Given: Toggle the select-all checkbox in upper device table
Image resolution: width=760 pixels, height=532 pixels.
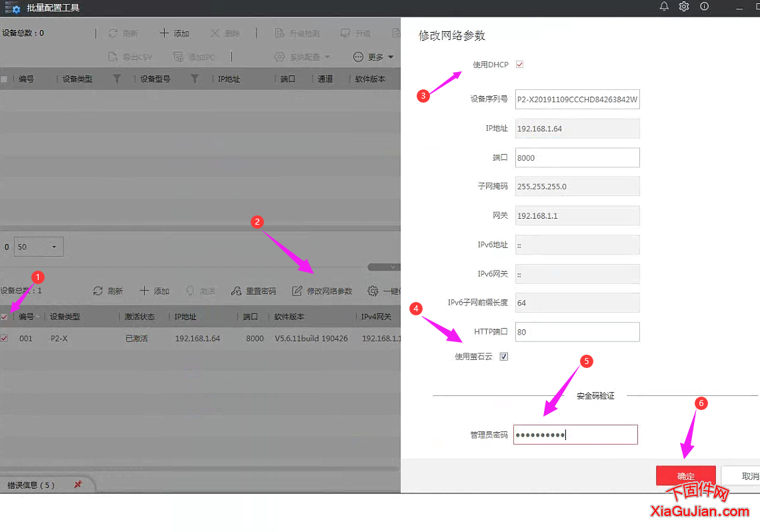Looking at the screenshot, I should click(x=4, y=79).
